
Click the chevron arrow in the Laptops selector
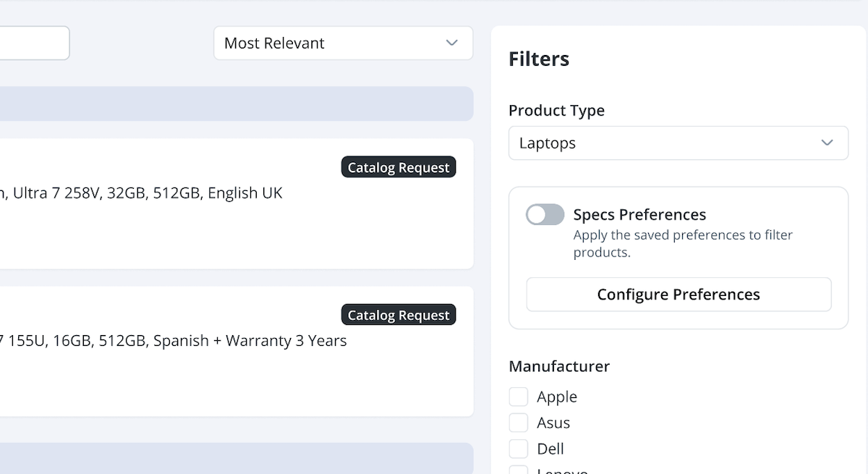click(x=827, y=143)
